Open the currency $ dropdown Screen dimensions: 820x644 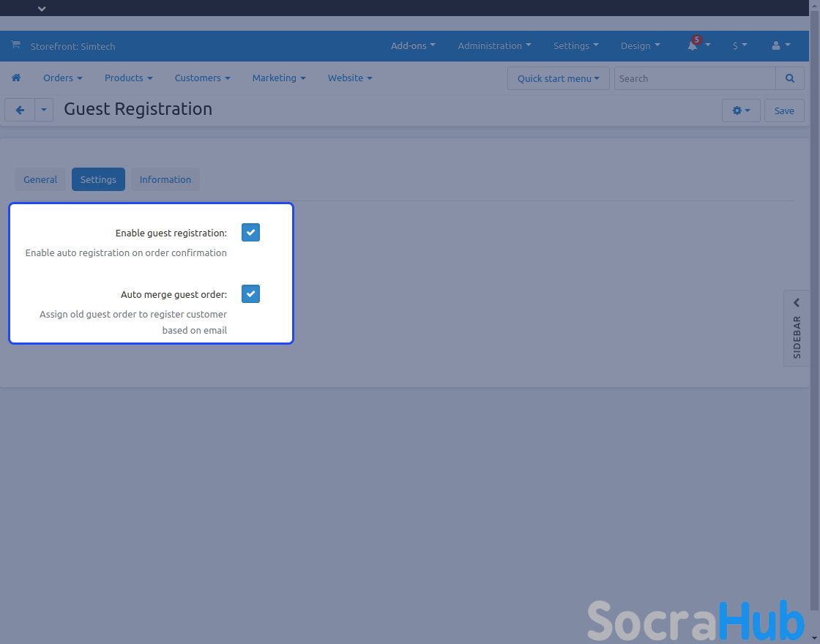click(x=739, y=45)
